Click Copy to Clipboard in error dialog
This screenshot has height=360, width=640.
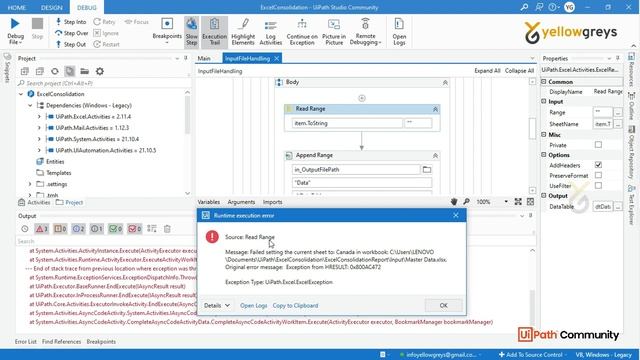(x=295, y=306)
